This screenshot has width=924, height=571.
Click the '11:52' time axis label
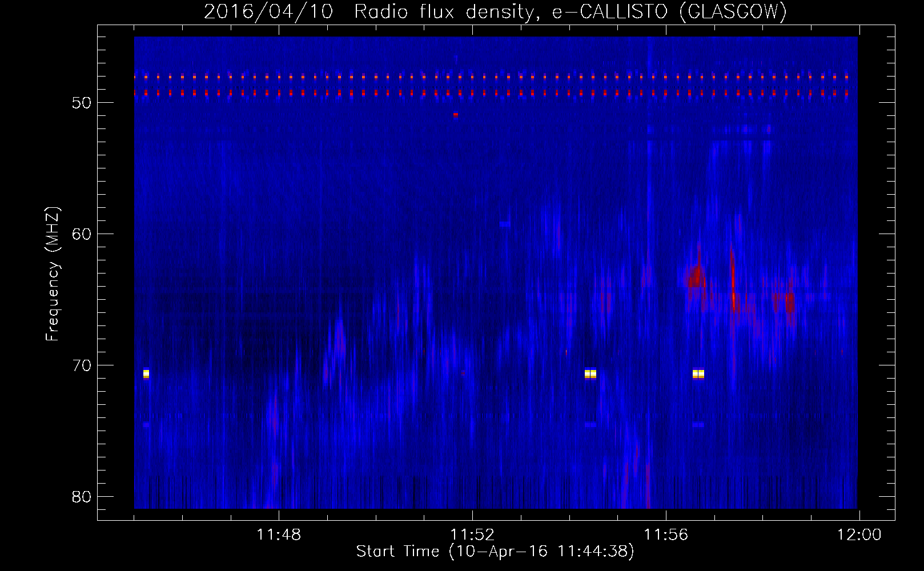point(472,535)
